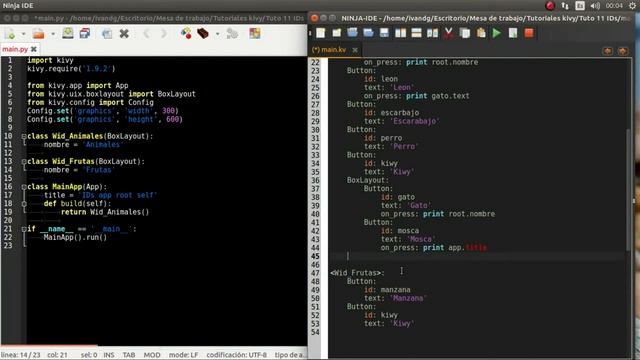Collapse the def build(self) fold marker
The height and width of the screenshot is (360, 640).
click(24, 204)
